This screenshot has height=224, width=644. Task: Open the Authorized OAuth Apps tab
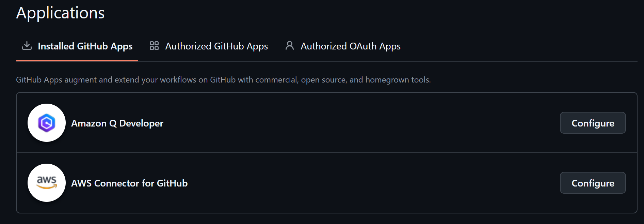click(350, 46)
